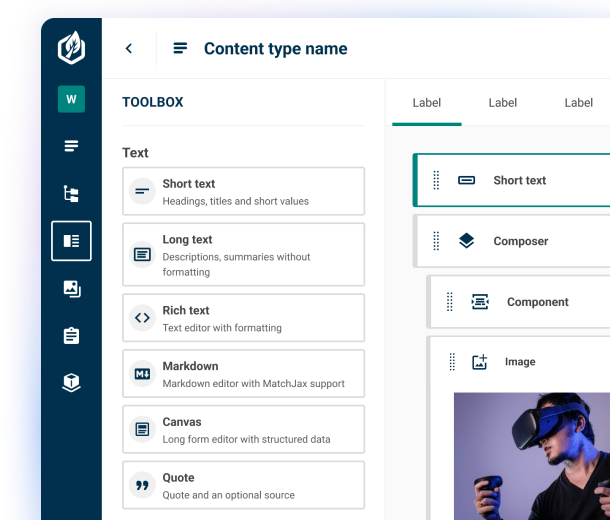Grab the drag handle on Composer field

436,241
